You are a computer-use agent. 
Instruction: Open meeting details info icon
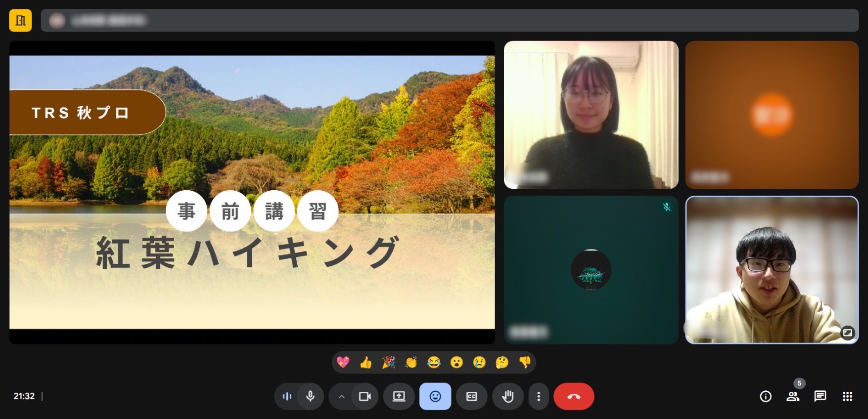(765, 396)
